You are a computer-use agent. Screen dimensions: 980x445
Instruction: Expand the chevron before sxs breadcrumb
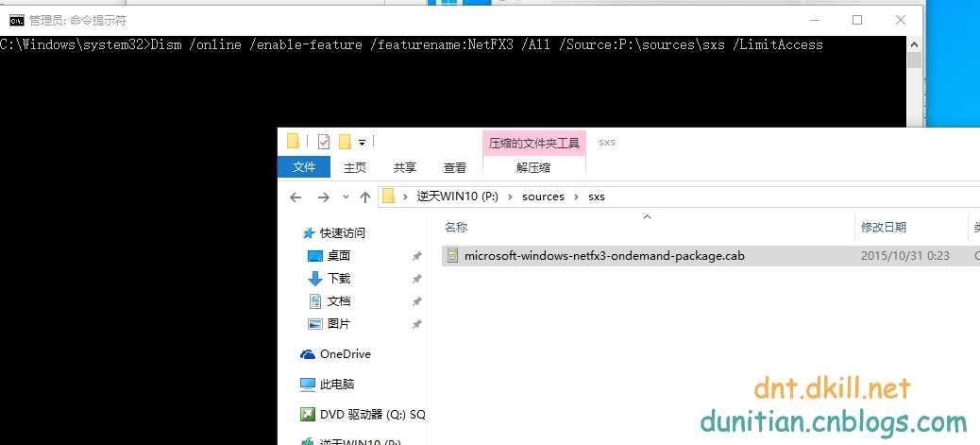(576, 197)
